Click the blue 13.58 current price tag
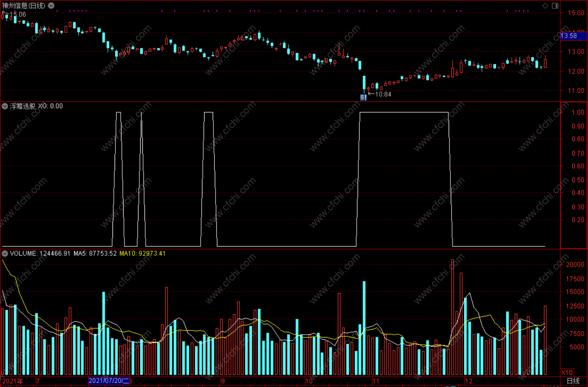 pos(574,36)
